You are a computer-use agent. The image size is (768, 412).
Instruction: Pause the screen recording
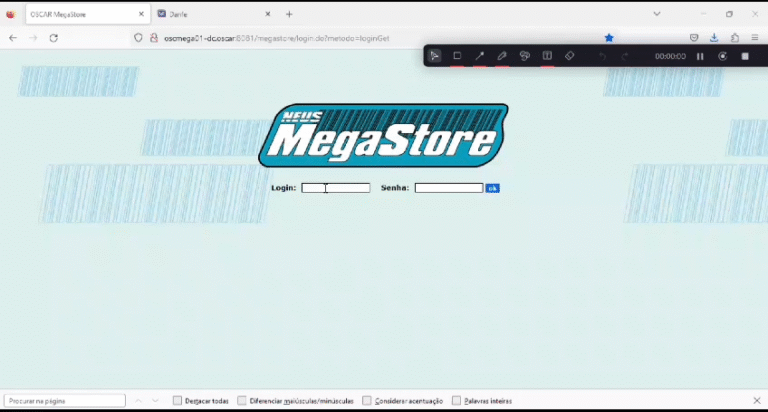pos(700,56)
